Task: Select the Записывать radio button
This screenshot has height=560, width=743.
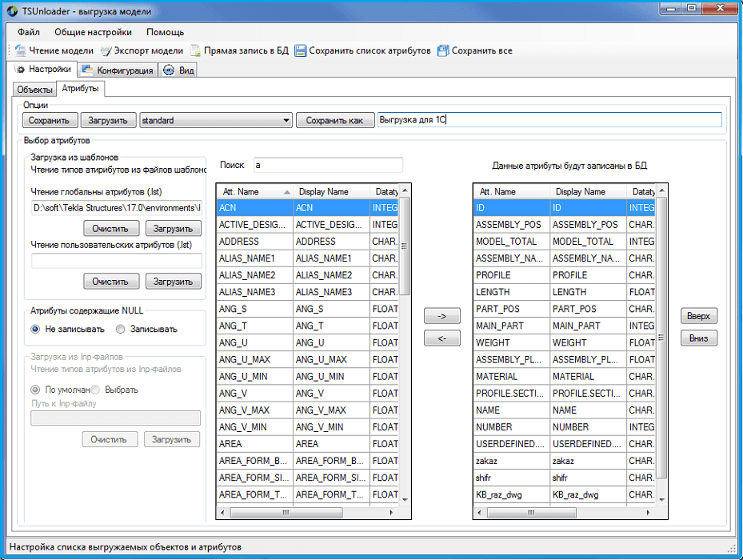Action: (121, 329)
